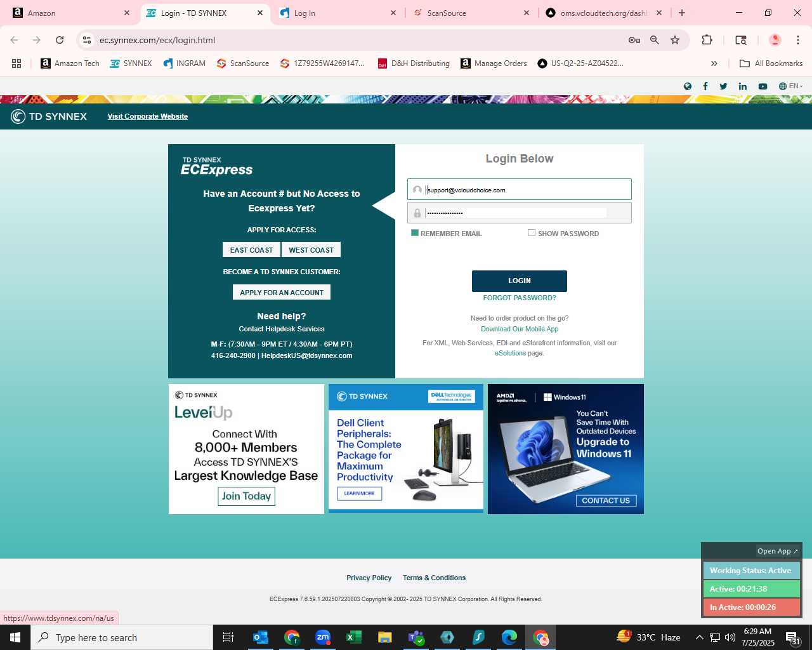Open Manage Orders bookmark
This screenshot has height=650, width=812.
(494, 63)
